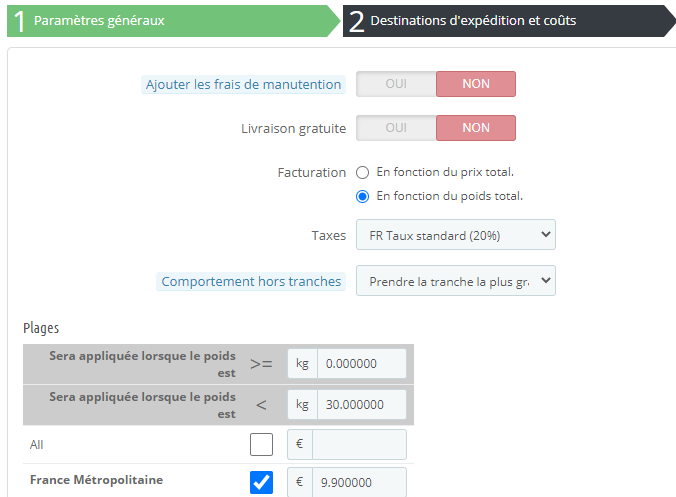Select billing by total price

(363, 172)
